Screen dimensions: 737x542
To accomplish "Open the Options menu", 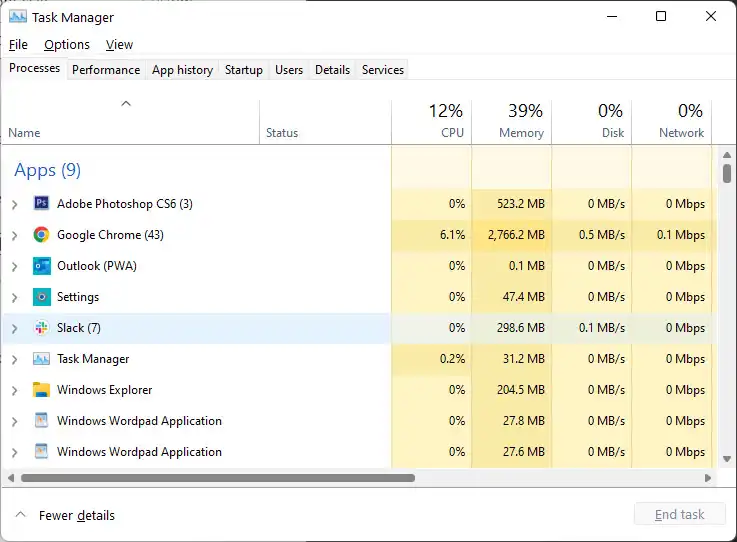I will click(x=67, y=45).
